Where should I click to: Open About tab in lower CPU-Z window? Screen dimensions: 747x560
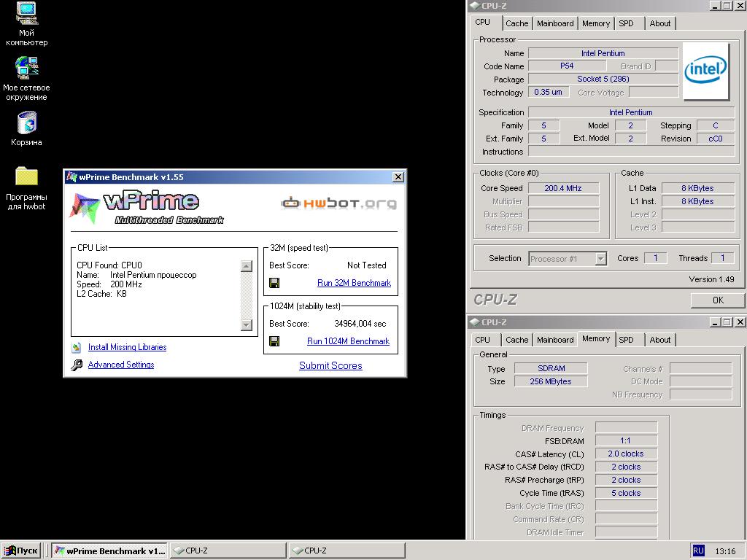(659, 340)
